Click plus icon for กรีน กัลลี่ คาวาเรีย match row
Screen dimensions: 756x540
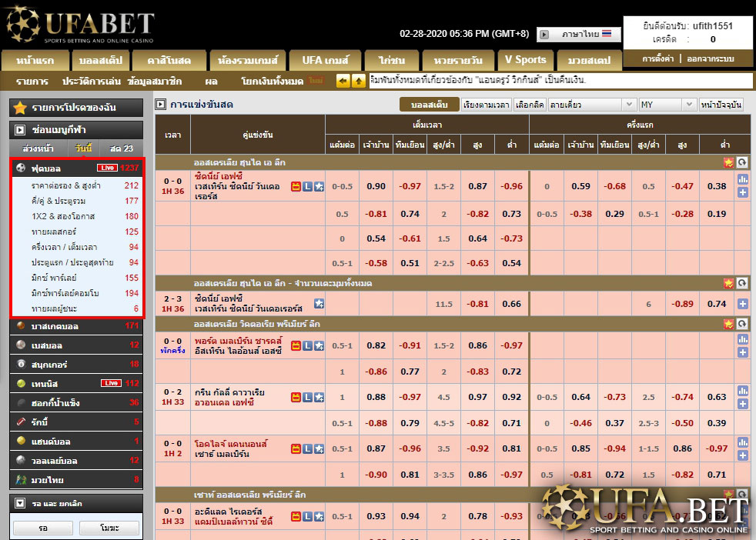(x=742, y=404)
